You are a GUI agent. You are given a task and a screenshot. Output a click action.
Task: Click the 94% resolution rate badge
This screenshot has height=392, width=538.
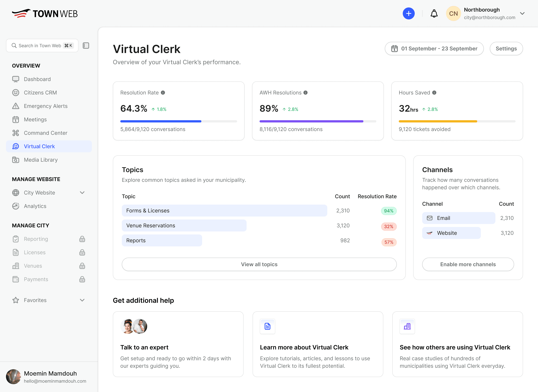coord(389,211)
